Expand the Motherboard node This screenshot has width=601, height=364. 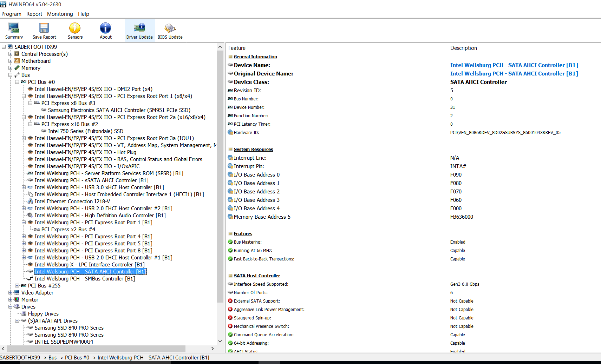point(10,61)
